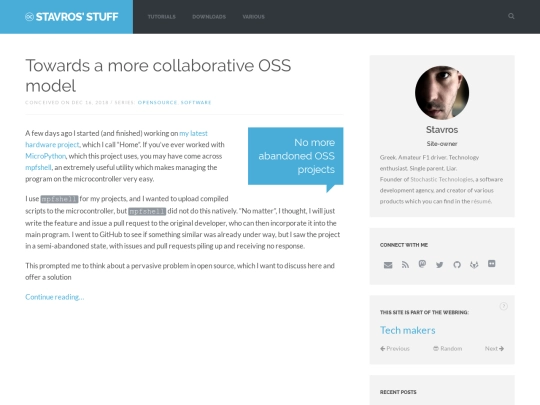Open the search icon in header
The width and height of the screenshot is (540, 405).
511,16
